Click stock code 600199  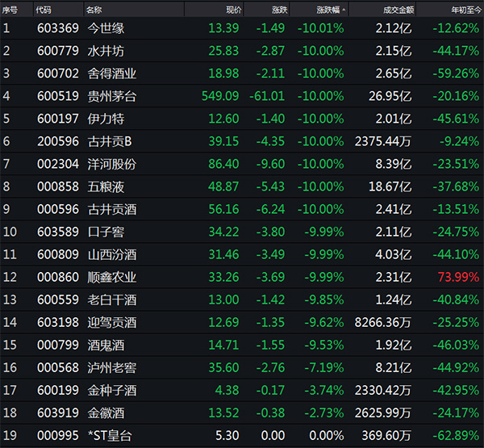(58, 390)
